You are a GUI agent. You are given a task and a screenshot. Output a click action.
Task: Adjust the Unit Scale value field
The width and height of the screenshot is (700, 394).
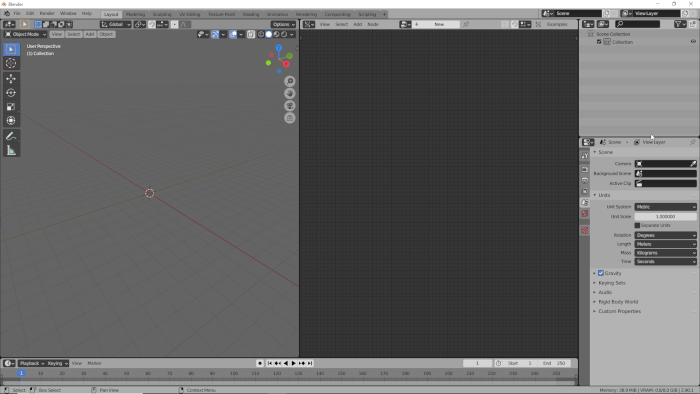tap(665, 216)
